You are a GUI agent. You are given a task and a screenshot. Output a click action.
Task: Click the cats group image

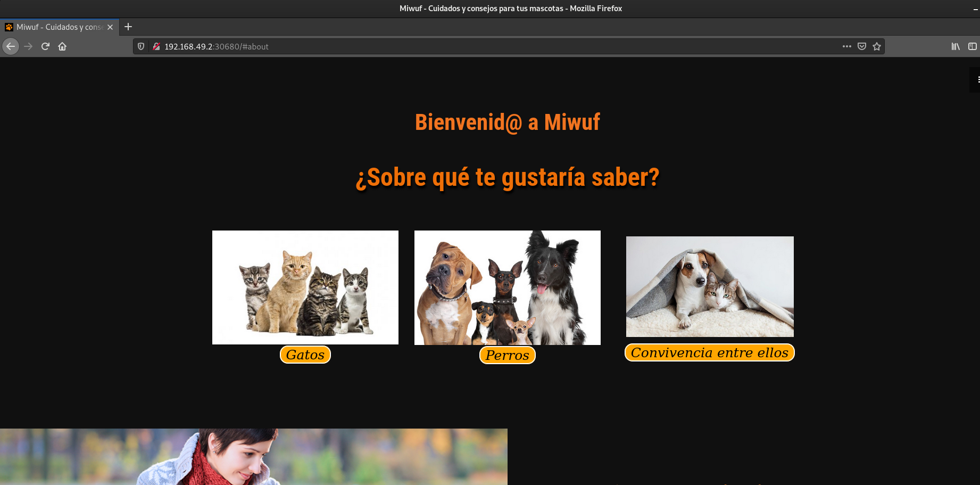coord(305,287)
